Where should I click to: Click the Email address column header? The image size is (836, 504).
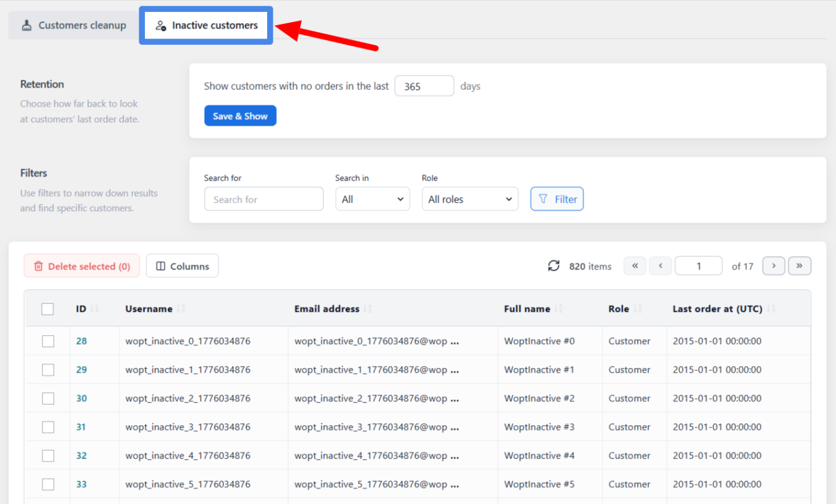[327, 309]
